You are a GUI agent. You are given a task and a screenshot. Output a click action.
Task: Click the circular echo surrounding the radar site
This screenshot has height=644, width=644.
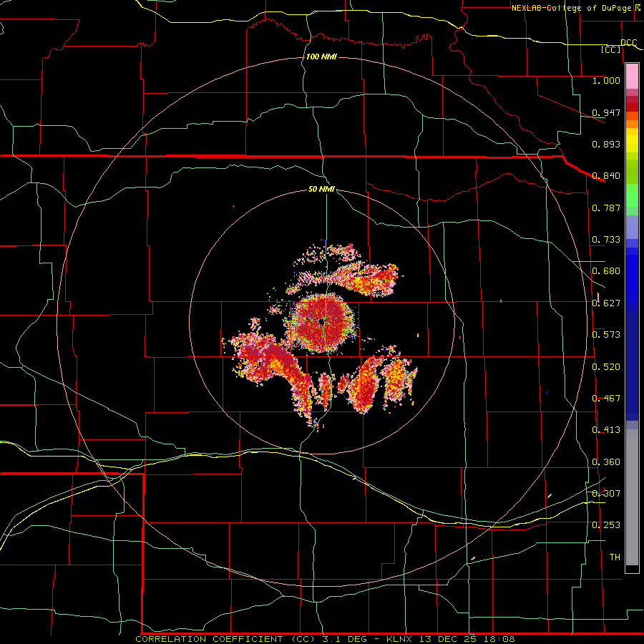[322, 323]
